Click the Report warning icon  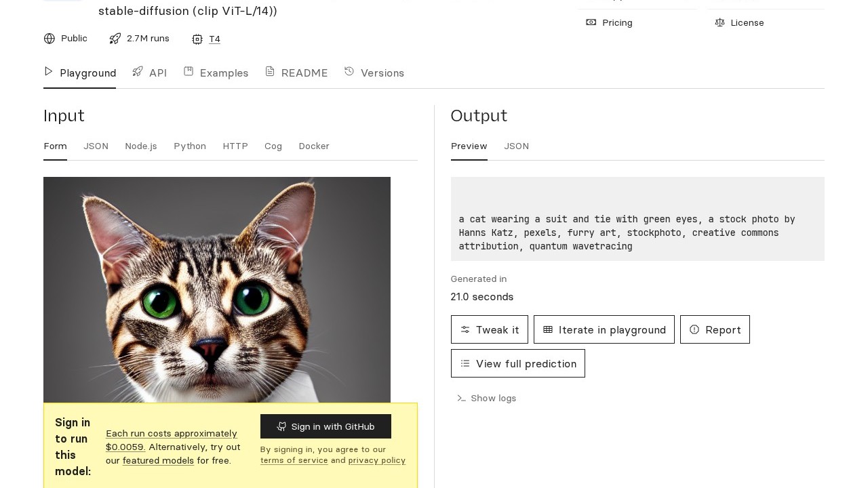[694, 329]
